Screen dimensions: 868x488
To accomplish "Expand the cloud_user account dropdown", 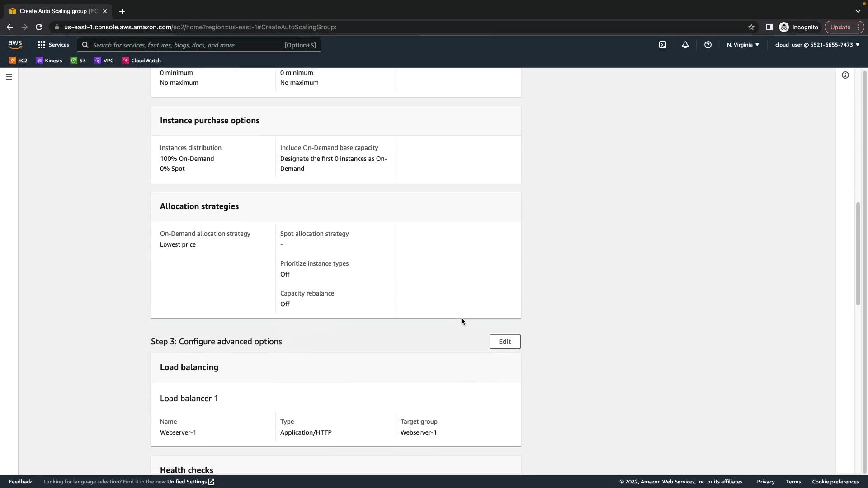I will click(817, 45).
